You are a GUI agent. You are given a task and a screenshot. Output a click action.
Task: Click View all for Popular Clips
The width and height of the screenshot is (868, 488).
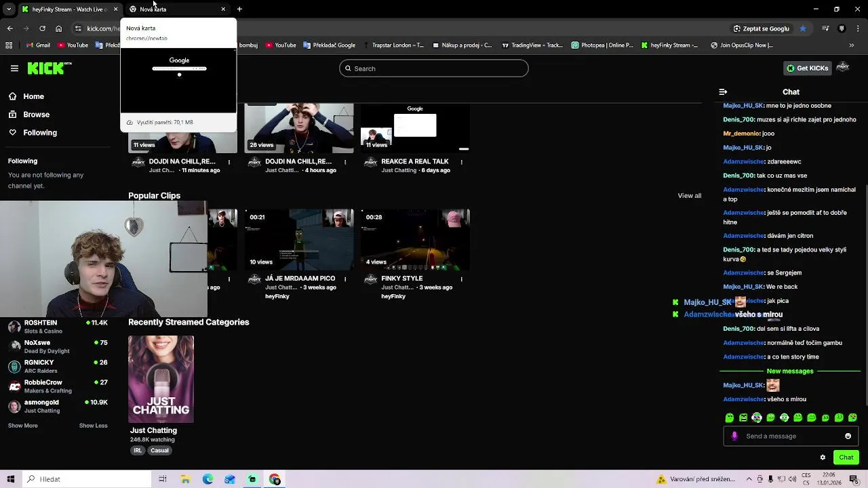tap(689, 196)
